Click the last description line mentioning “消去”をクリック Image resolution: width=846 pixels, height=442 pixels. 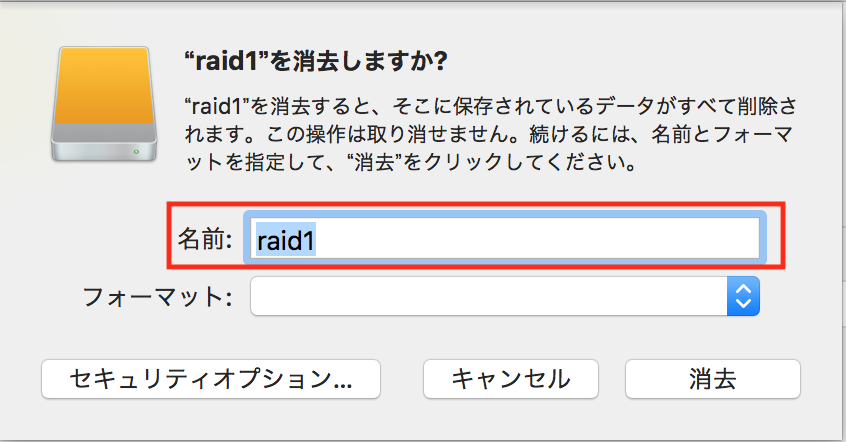411,162
